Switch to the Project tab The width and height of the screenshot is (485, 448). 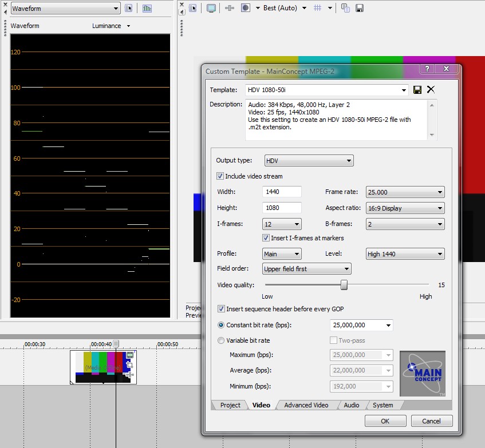coord(230,405)
